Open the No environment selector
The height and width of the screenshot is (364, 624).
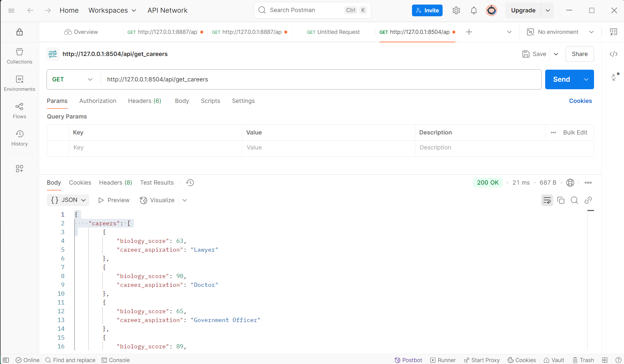click(x=560, y=32)
